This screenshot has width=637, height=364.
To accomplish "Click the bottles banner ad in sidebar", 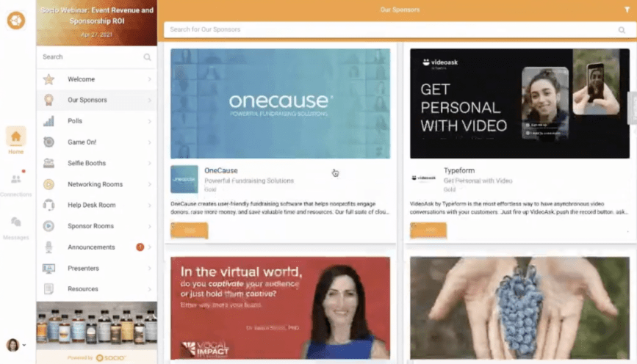I will coord(97,325).
